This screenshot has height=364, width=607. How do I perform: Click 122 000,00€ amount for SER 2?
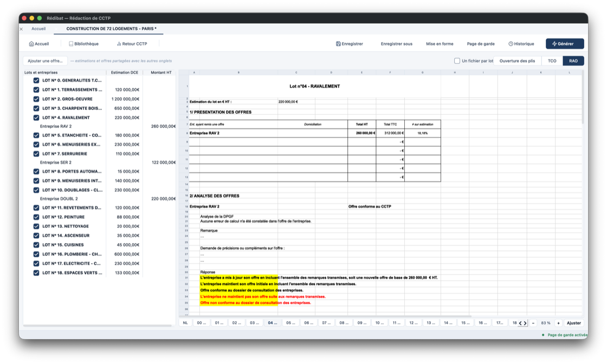163,162
